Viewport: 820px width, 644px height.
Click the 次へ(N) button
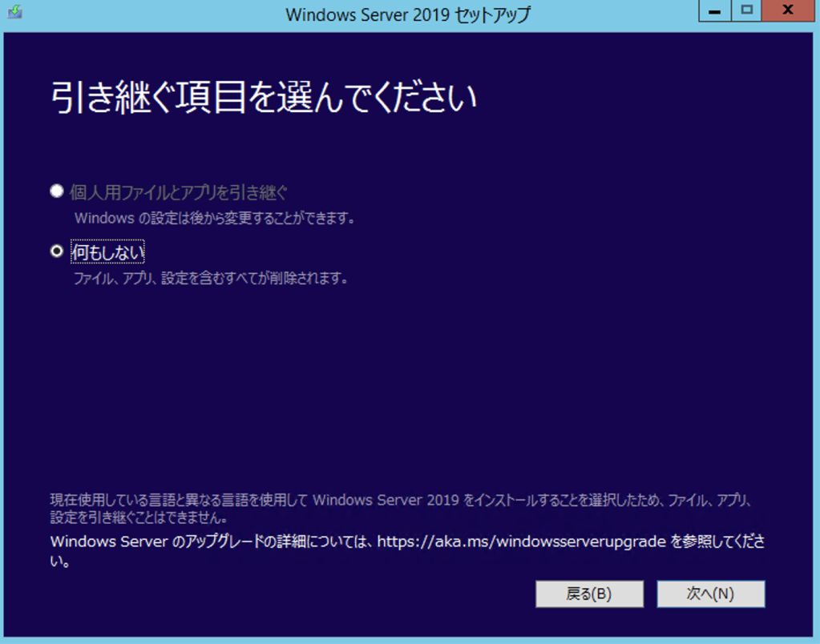click(711, 594)
